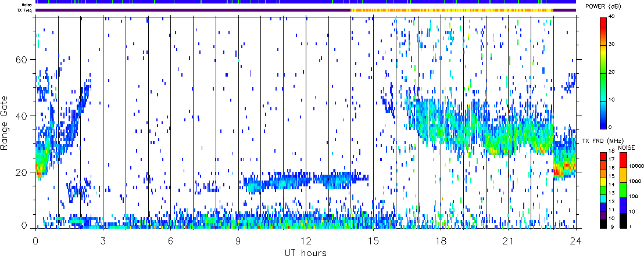Screen dimensions: 644x256
Task: Click the '18' tick on UT hours axis
Action: pyautogui.click(x=441, y=240)
